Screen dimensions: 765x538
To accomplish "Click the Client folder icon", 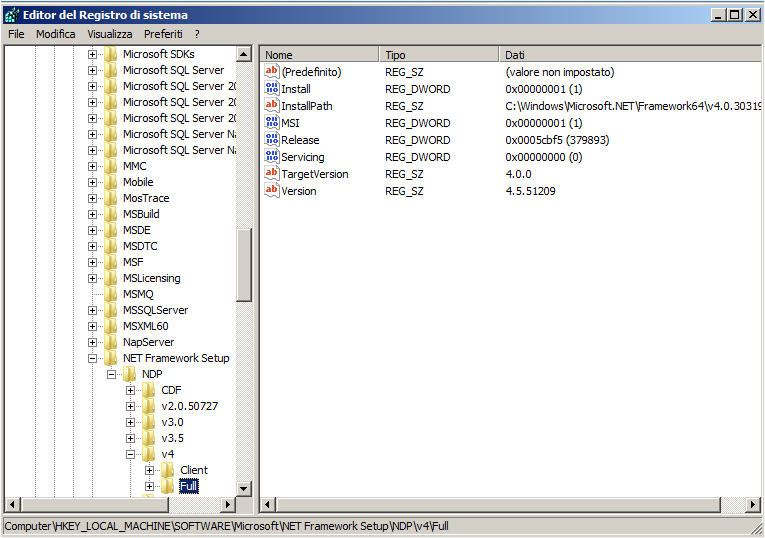I will coord(168,470).
